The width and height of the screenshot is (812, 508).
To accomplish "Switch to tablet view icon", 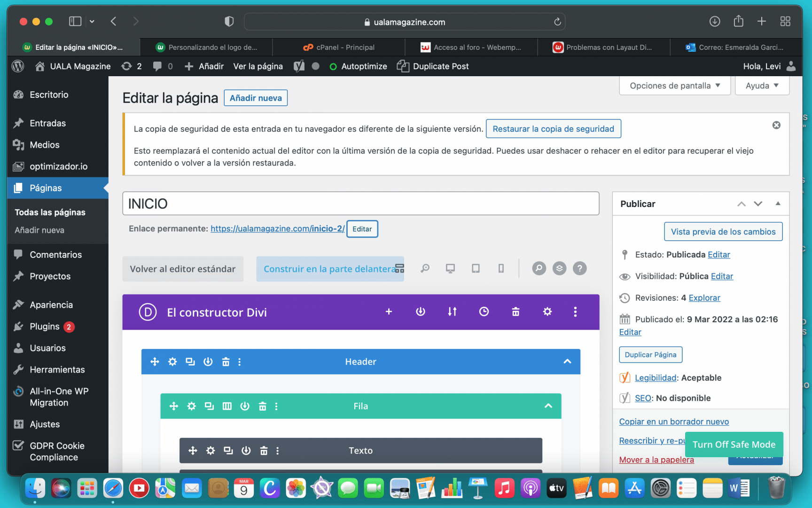I will tap(476, 269).
